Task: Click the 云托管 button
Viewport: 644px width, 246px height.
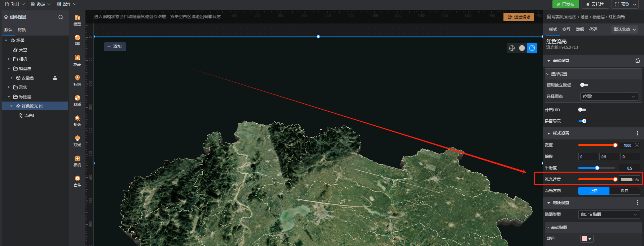Action: 595,4
